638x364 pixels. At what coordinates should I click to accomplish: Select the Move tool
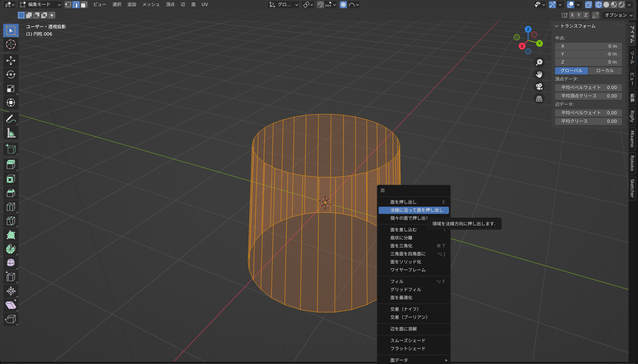click(11, 61)
